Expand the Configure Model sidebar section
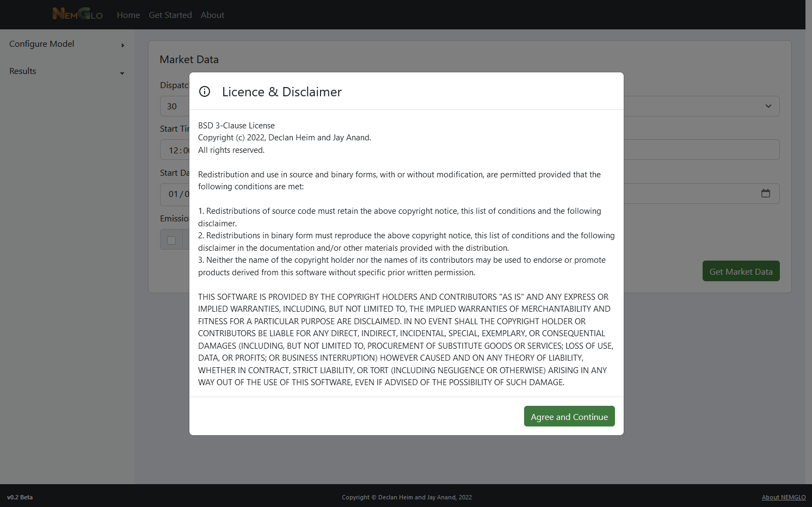 pos(67,44)
